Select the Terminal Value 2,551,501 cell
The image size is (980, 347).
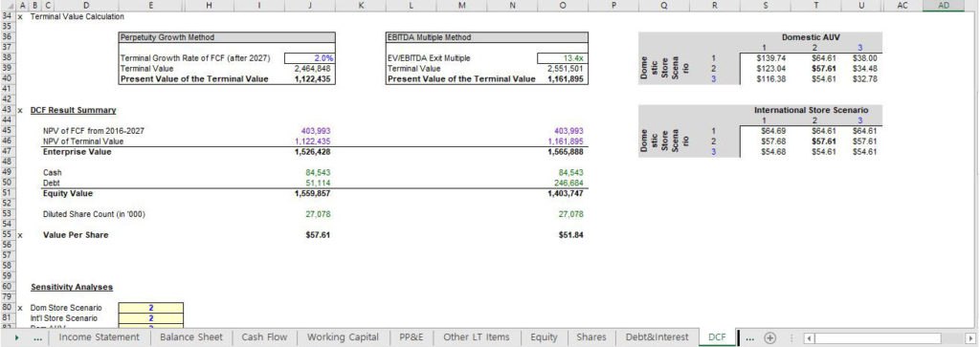pyautogui.click(x=563, y=68)
